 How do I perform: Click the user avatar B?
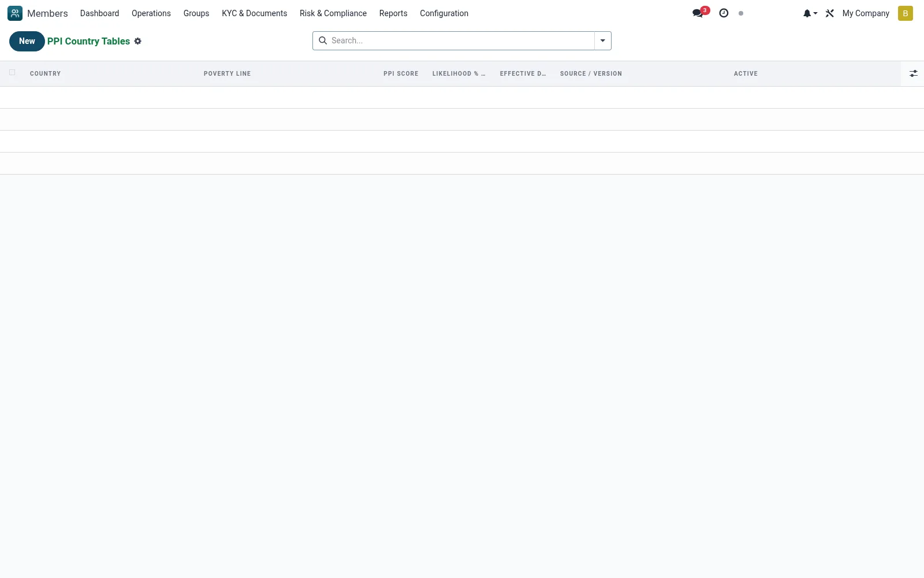(906, 13)
